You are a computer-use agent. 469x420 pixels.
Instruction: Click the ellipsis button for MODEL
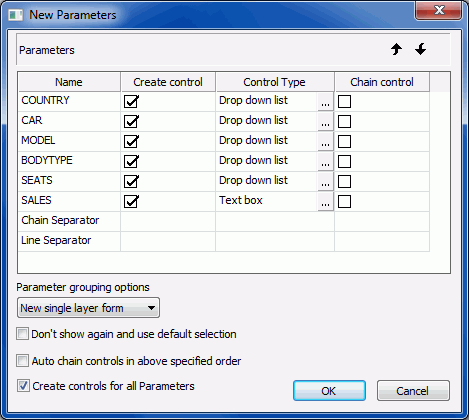pyautogui.click(x=325, y=142)
